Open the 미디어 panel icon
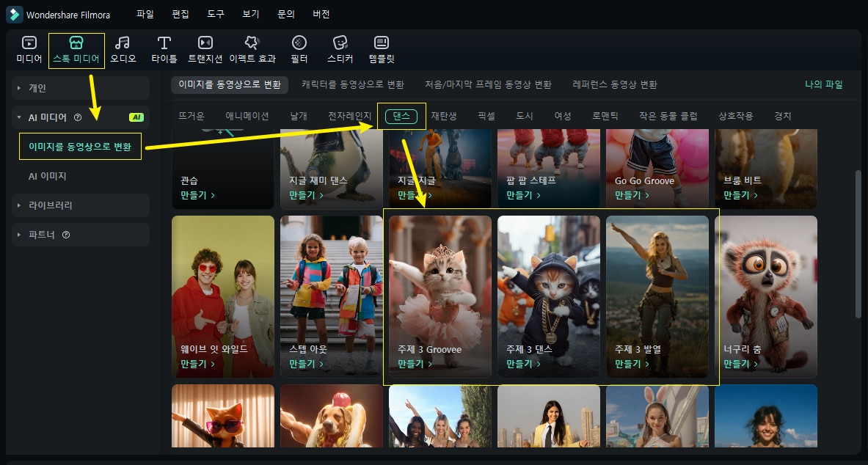 click(x=29, y=43)
